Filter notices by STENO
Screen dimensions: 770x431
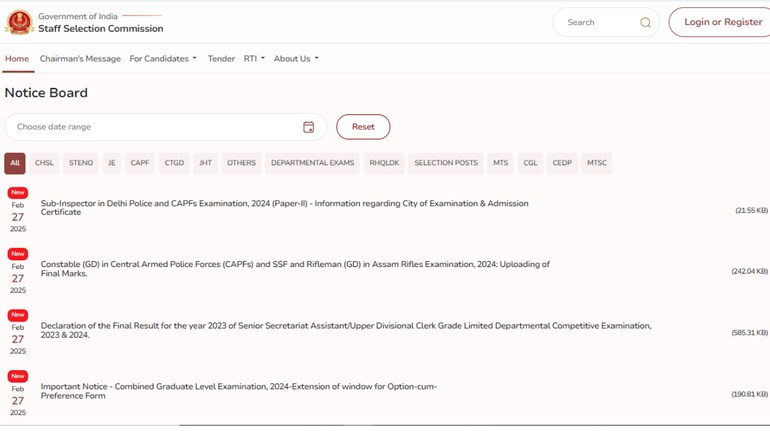[x=81, y=163]
